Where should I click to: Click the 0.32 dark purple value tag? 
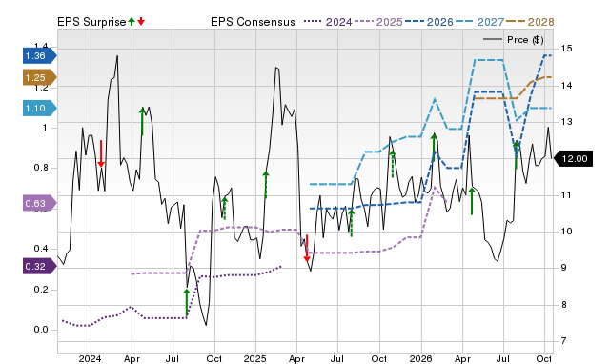[x=40, y=267]
